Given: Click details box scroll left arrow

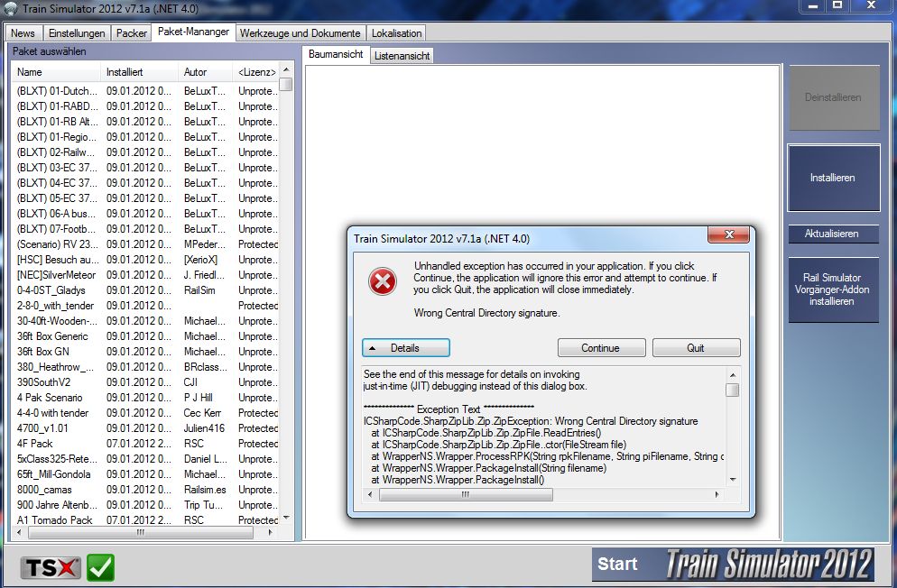Looking at the screenshot, I should 370,495.
